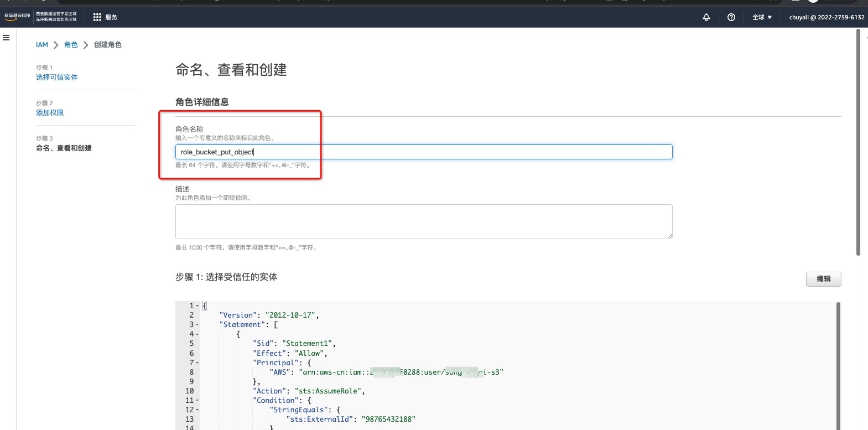Image resolution: width=868 pixels, height=430 pixels.
Task: Click the 角色详细信息 heading
Action: point(202,102)
